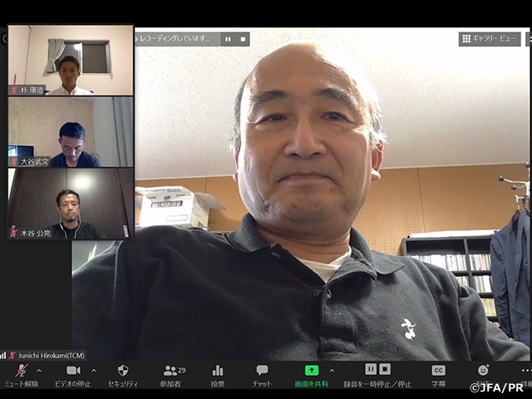Viewport: 532px width, 399px height.
Task: Open the Security (セキュリティ) shield icon
Action: point(123,371)
